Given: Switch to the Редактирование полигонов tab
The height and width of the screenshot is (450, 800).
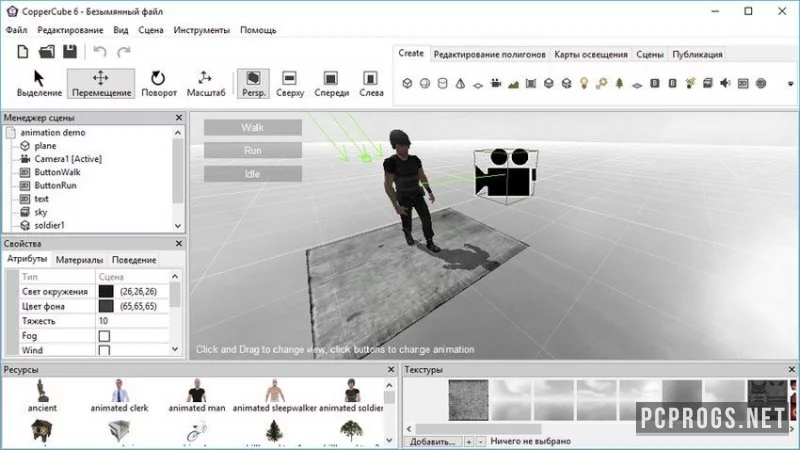Looking at the screenshot, I should point(489,54).
